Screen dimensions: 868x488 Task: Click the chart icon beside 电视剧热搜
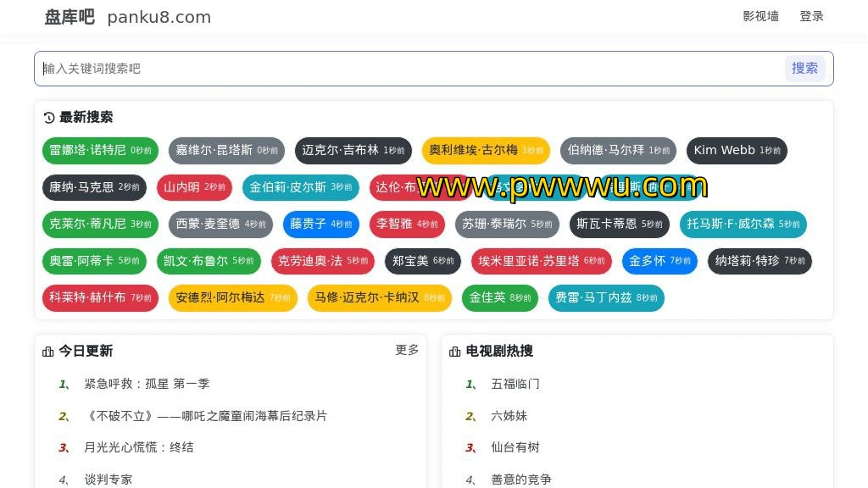coord(455,352)
